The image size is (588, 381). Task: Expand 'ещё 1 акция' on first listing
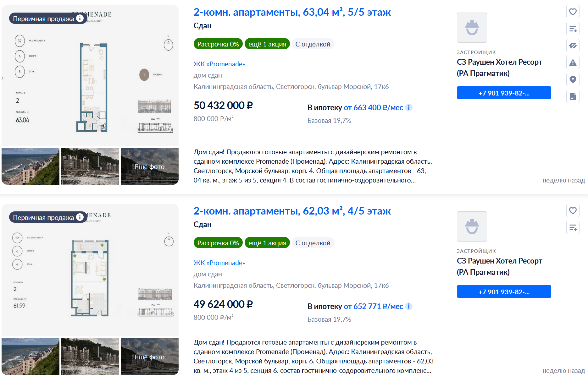point(267,44)
